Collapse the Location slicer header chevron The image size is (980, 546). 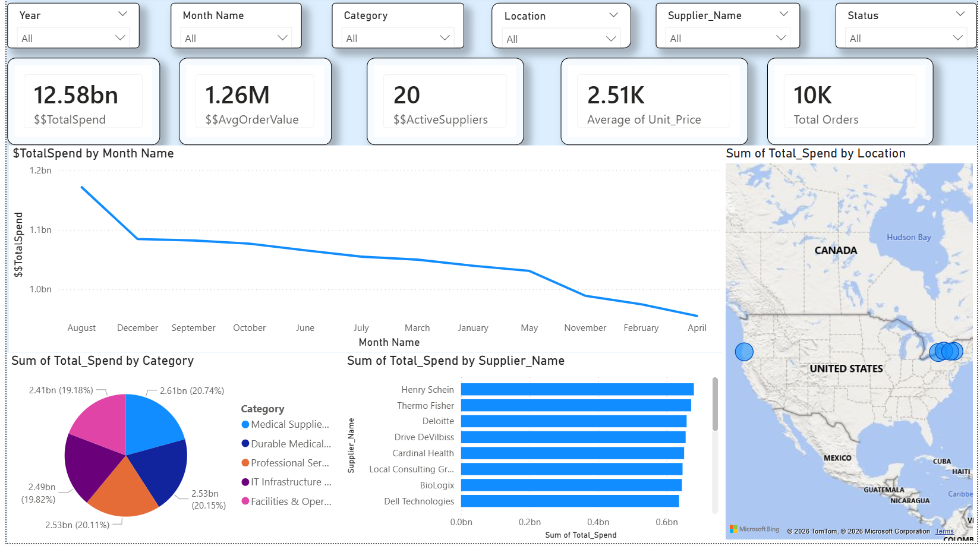613,15
